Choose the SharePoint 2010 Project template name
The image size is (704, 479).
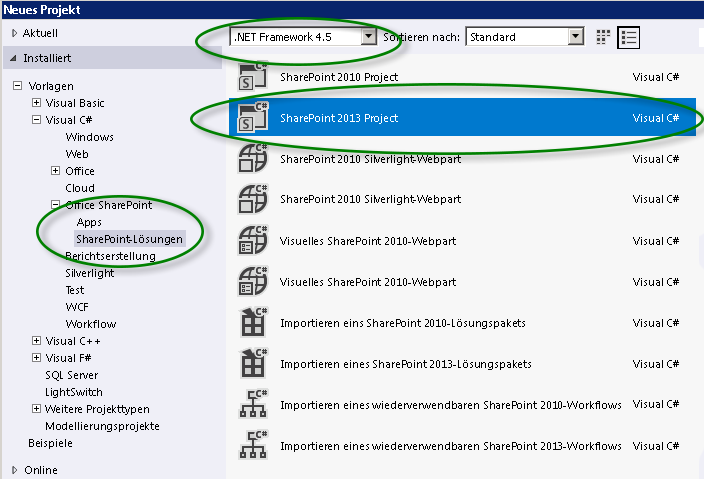(339, 77)
